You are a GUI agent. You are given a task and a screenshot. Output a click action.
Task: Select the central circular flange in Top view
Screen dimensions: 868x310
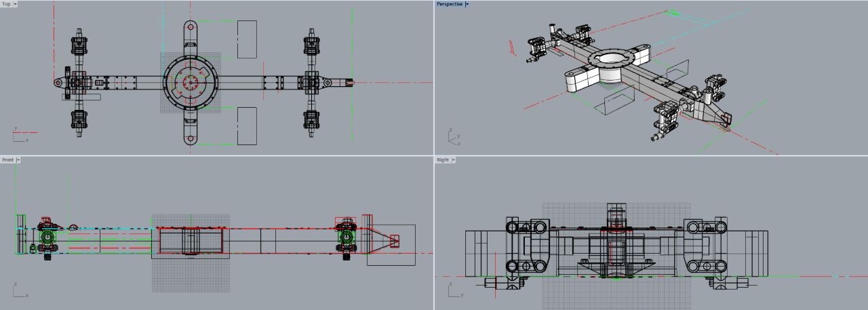(190, 82)
